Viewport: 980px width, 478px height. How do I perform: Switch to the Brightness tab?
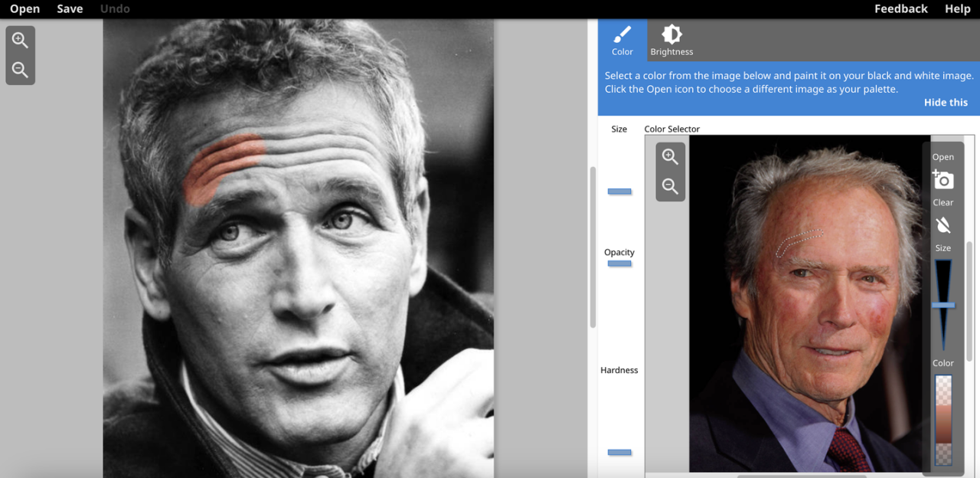671,41
